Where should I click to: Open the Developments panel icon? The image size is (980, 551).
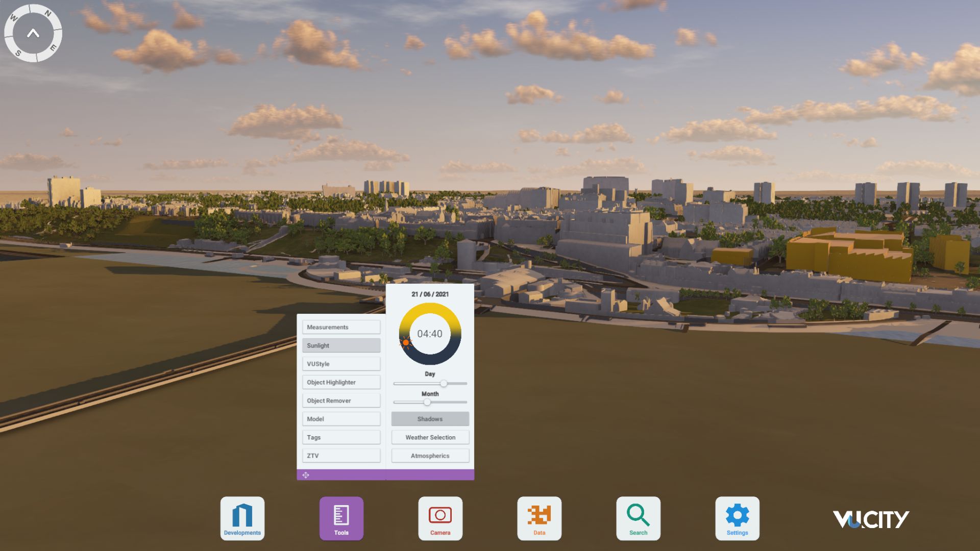242,518
